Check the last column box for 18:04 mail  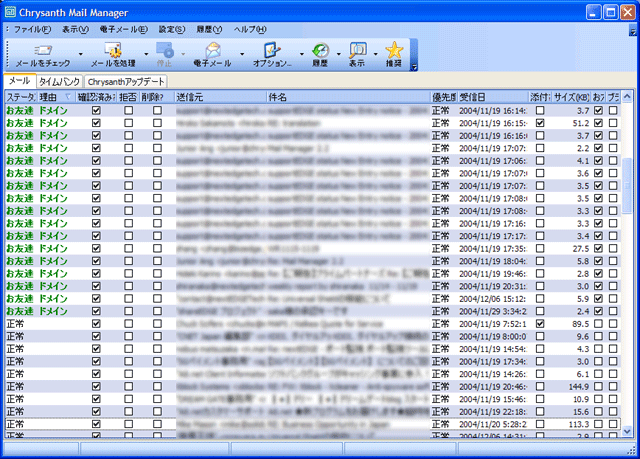tap(613, 261)
